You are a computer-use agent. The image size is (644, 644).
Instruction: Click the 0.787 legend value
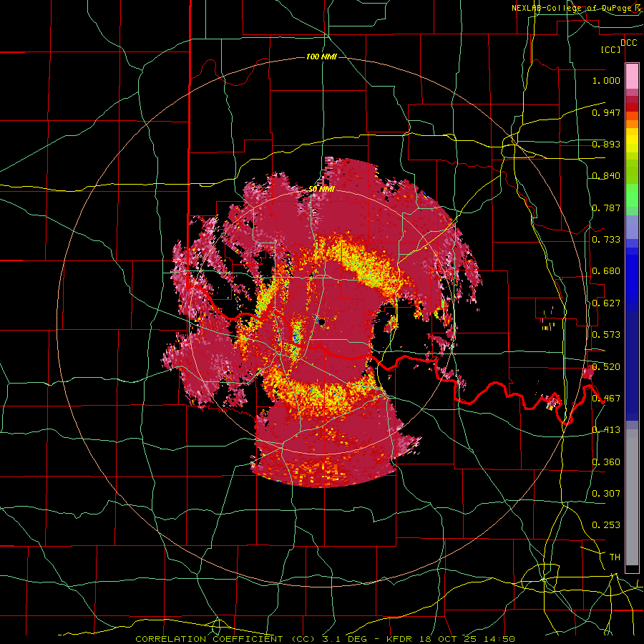[x=606, y=208]
